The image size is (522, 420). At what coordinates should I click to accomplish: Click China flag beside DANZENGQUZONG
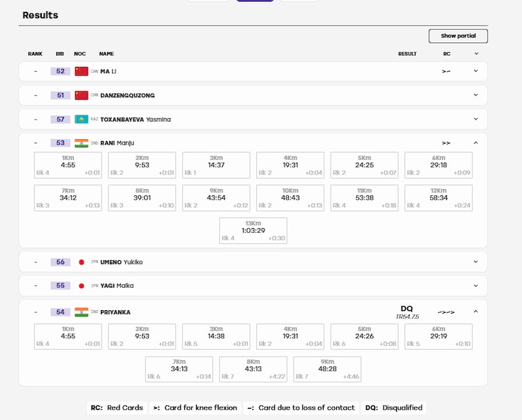click(81, 95)
